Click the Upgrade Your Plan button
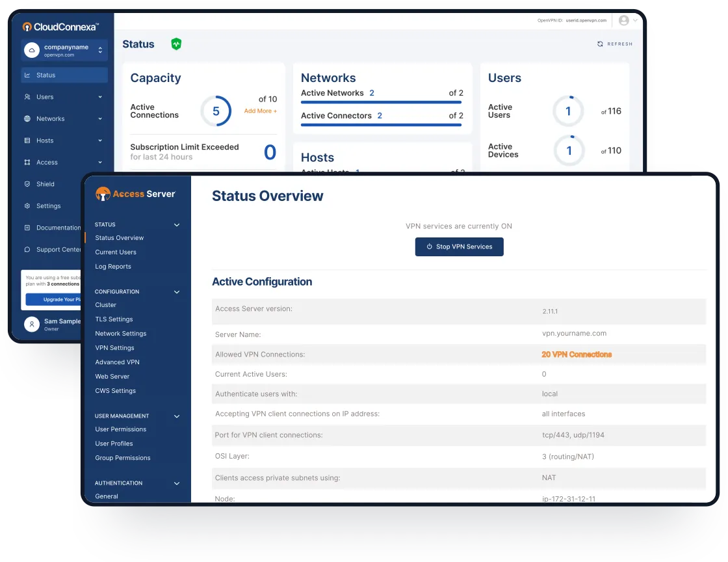This screenshot has height=562, width=728. (x=53, y=300)
